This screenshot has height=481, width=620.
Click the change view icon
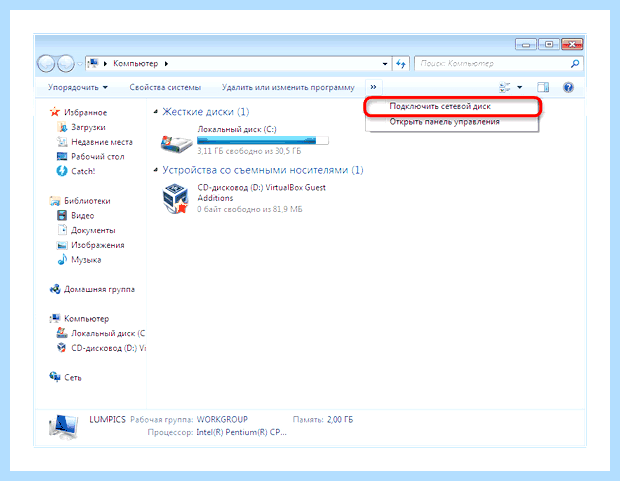click(505, 87)
